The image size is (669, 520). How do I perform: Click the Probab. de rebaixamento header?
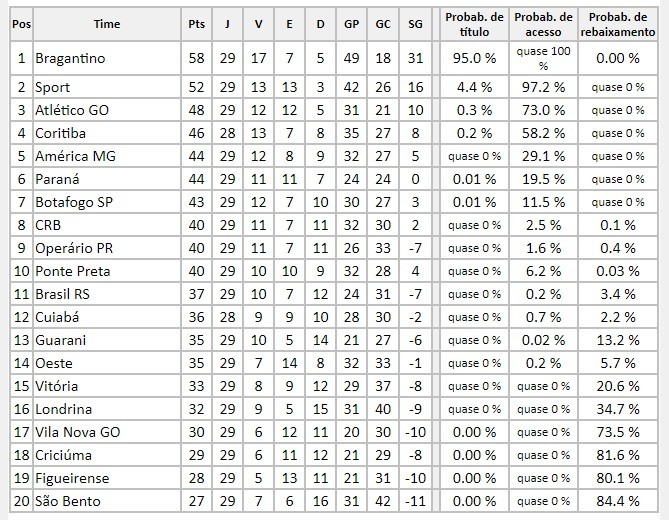618,24
